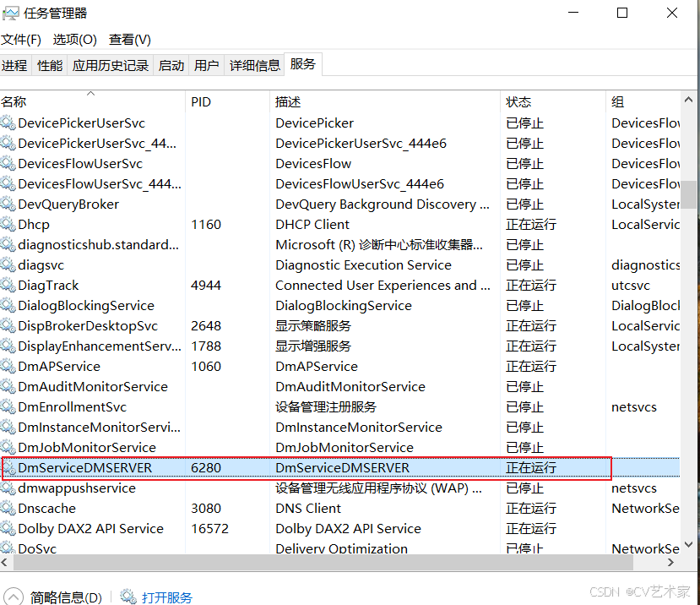This screenshot has width=700, height=605.
Task: Click the gear icon beside DmEnrollmentSvc
Action: [x=8, y=407]
